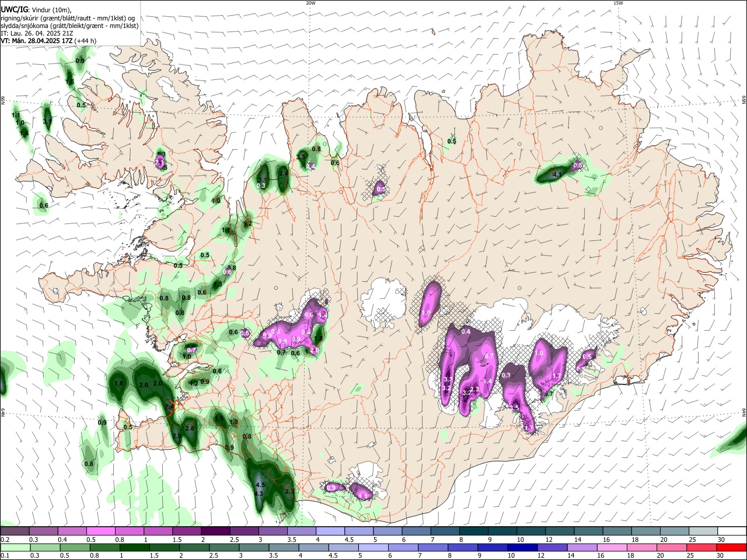
Task: Click the 20W longitude label
Action: pyautogui.click(x=310, y=3)
